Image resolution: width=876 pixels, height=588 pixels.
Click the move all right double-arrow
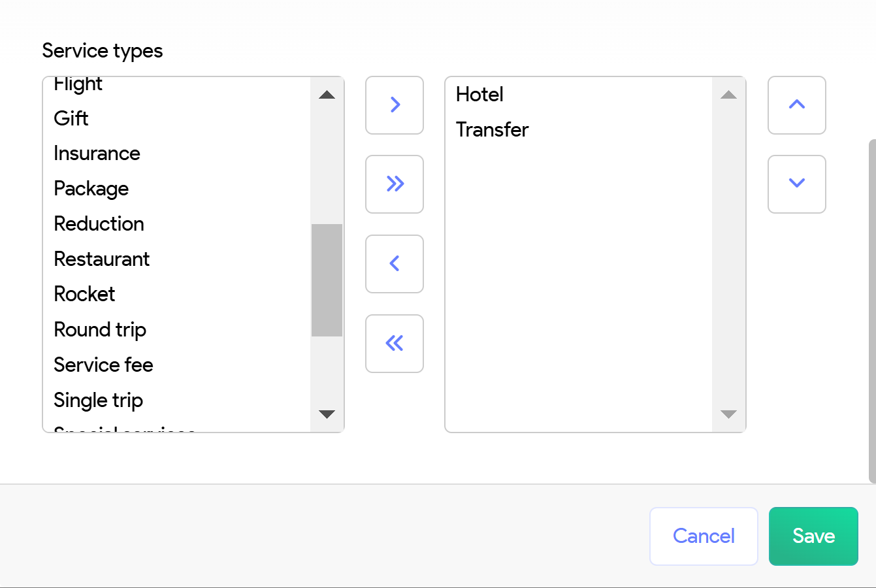[395, 184]
